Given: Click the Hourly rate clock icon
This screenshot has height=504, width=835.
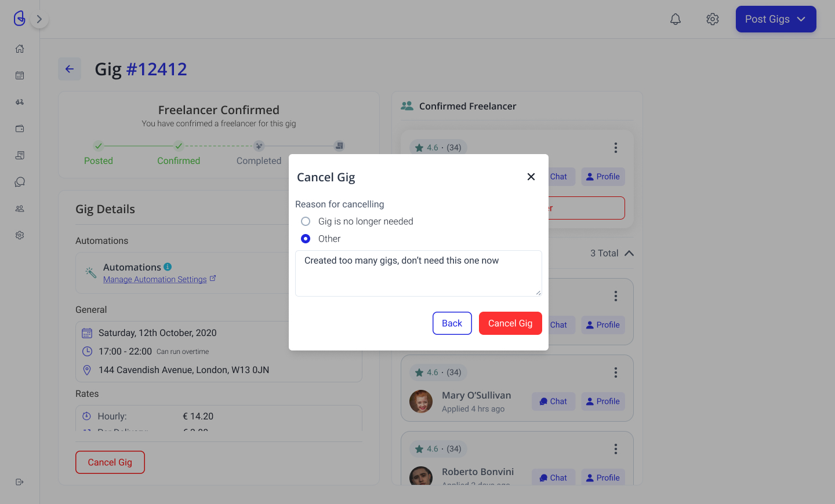Looking at the screenshot, I should (86, 416).
